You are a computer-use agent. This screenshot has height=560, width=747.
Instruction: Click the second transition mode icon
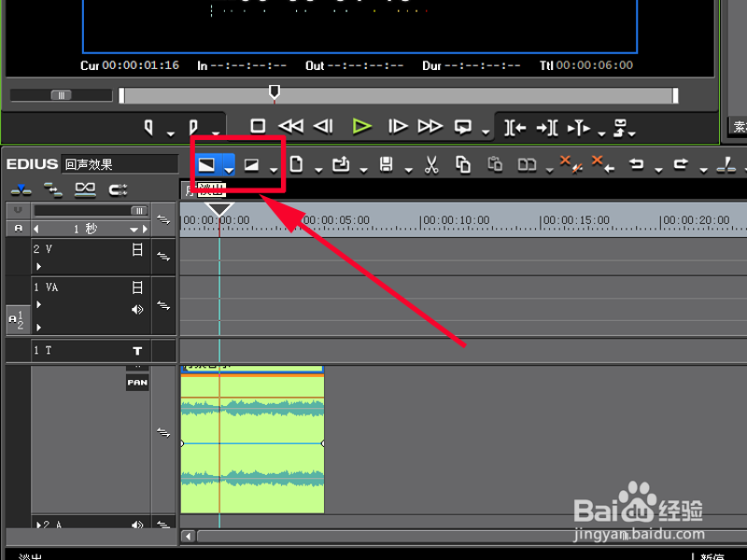(x=251, y=165)
